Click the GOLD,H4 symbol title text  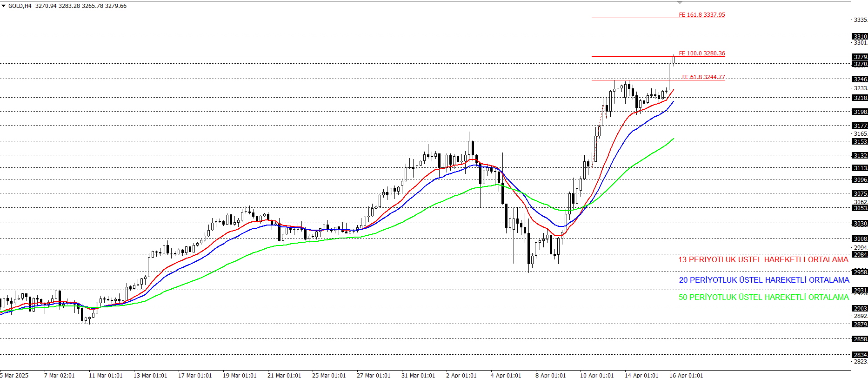[20, 6]
